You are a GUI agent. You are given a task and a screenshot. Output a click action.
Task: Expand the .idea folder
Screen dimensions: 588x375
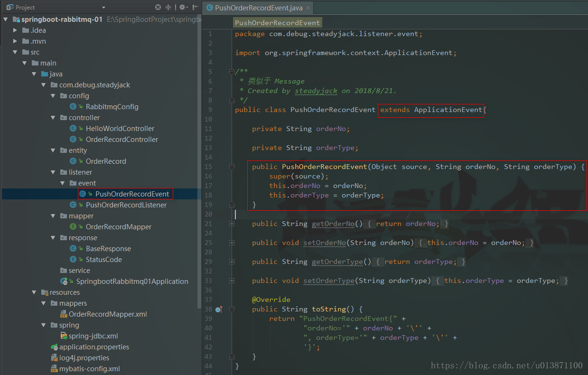(15, 30)
